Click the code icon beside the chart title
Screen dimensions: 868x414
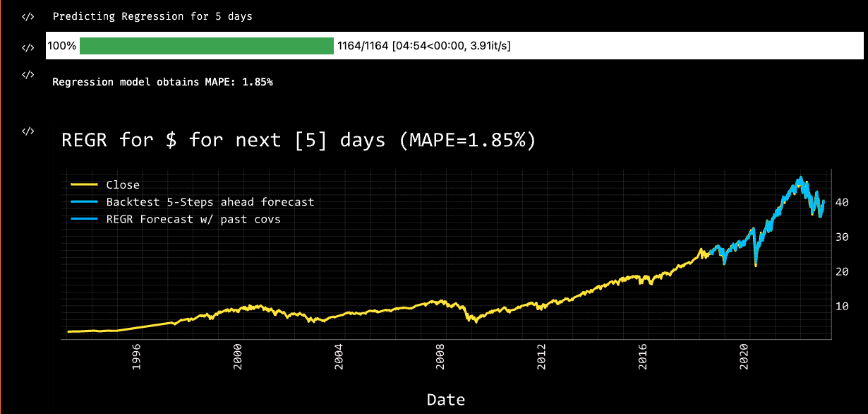coord(28,131)
